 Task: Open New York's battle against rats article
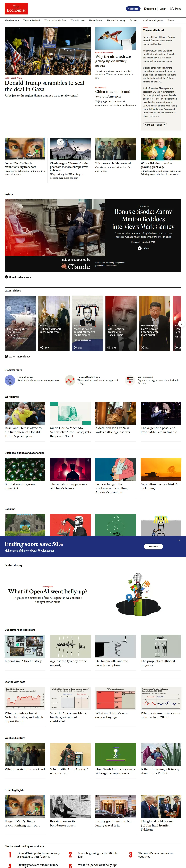pyautogui.click(x=112, y=430)
